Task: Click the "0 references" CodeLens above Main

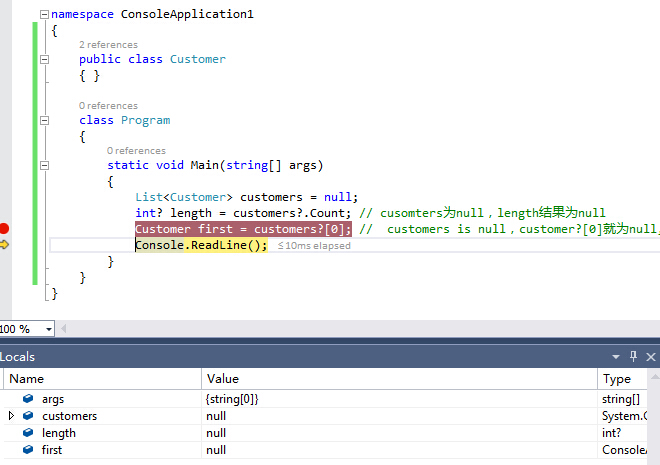Action: (x=136, y=151)
